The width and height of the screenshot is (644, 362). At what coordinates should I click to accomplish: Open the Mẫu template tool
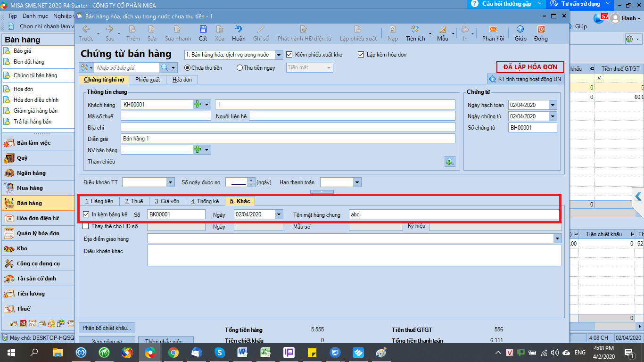(443, 33)
